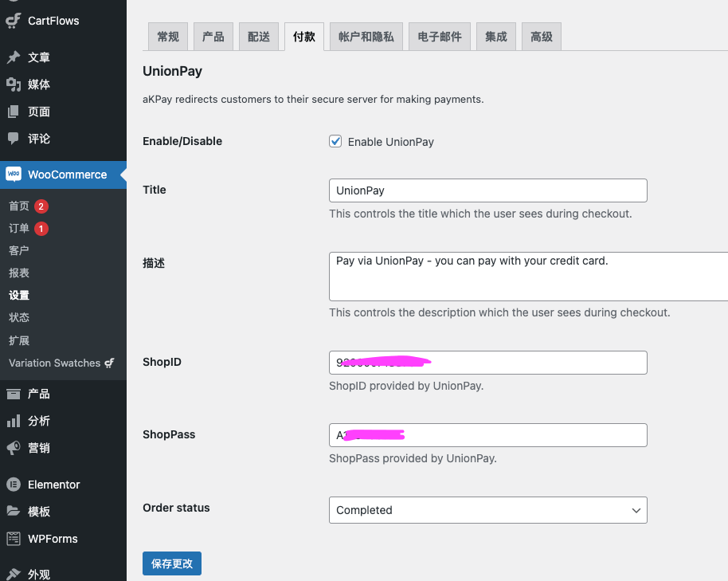Click the red badge next to 订单

tap(41, 229)
